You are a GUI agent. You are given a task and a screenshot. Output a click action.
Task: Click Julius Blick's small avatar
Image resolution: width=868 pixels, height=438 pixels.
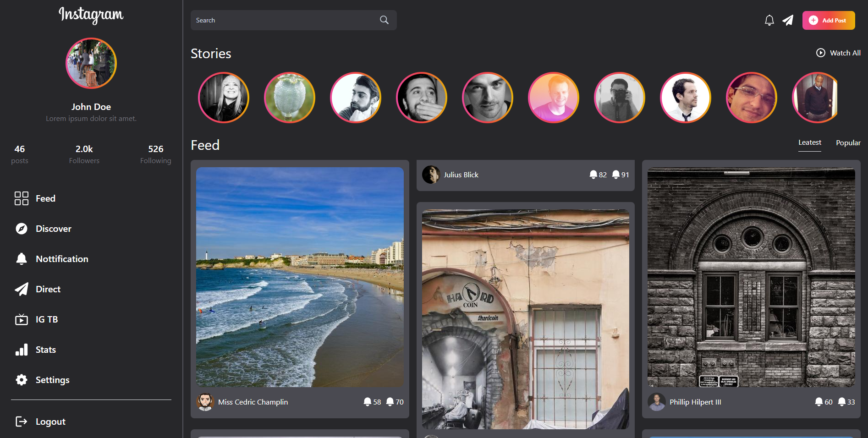coord(431,175)
